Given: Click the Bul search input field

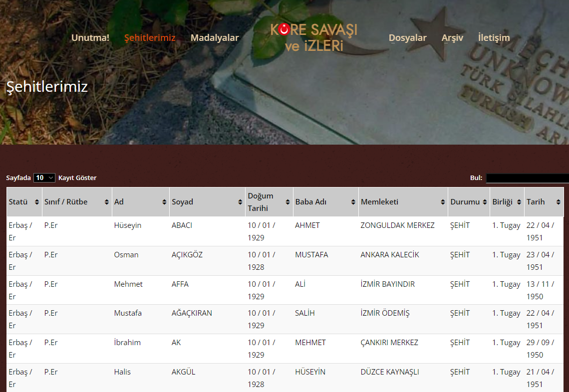Looking at the screenshot, I should [x=527, y=178].
